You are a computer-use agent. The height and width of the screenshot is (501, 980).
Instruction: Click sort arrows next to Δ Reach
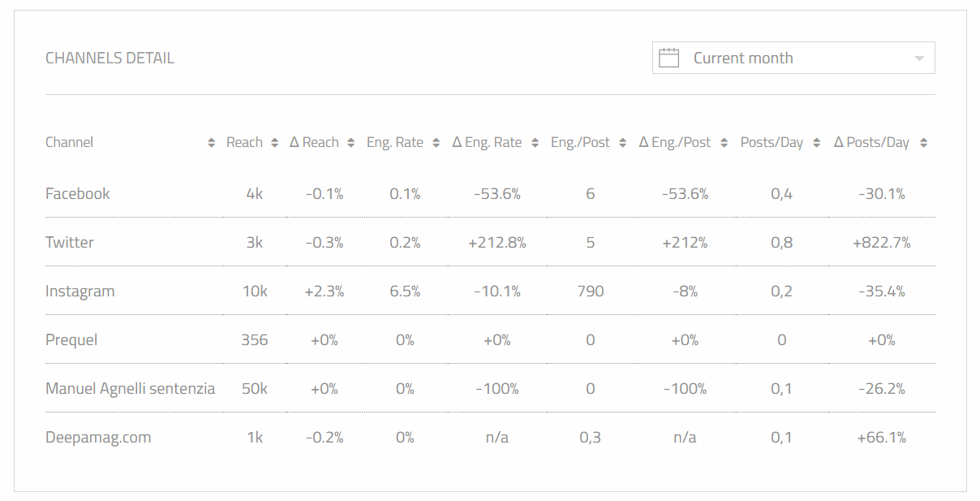(x=350, y=143)
